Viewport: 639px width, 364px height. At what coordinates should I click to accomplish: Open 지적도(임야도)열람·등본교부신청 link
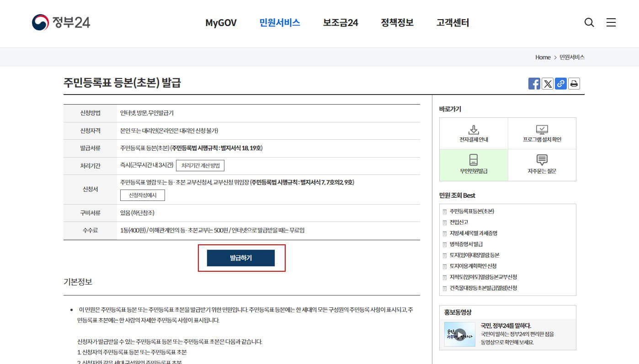(483, 277)
